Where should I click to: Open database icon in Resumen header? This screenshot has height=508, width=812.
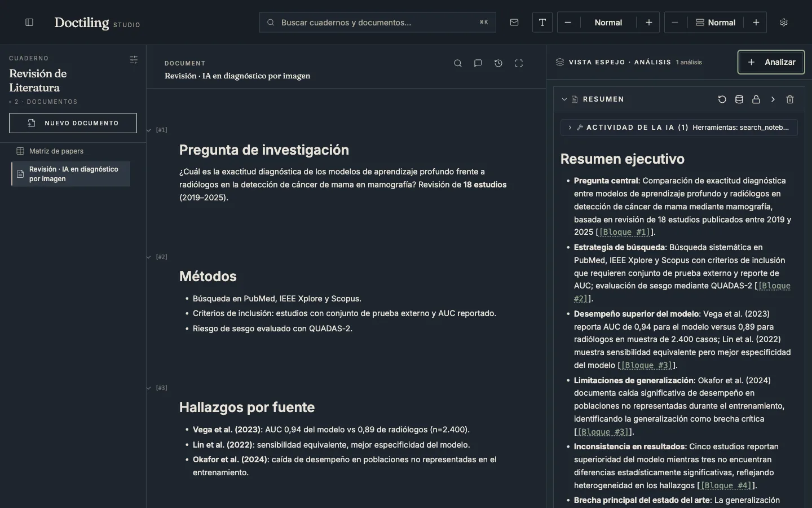pyautogui.click(x=739, y=99)
